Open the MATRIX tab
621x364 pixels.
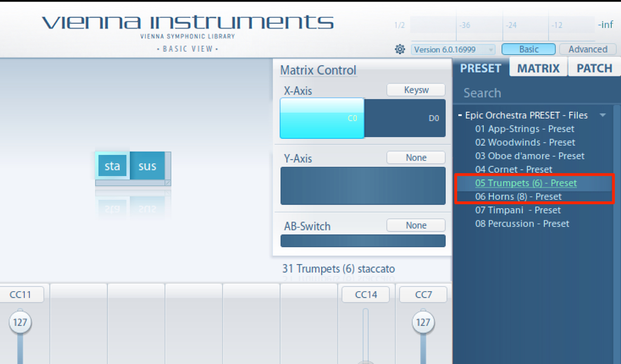[x=538, y=68]
